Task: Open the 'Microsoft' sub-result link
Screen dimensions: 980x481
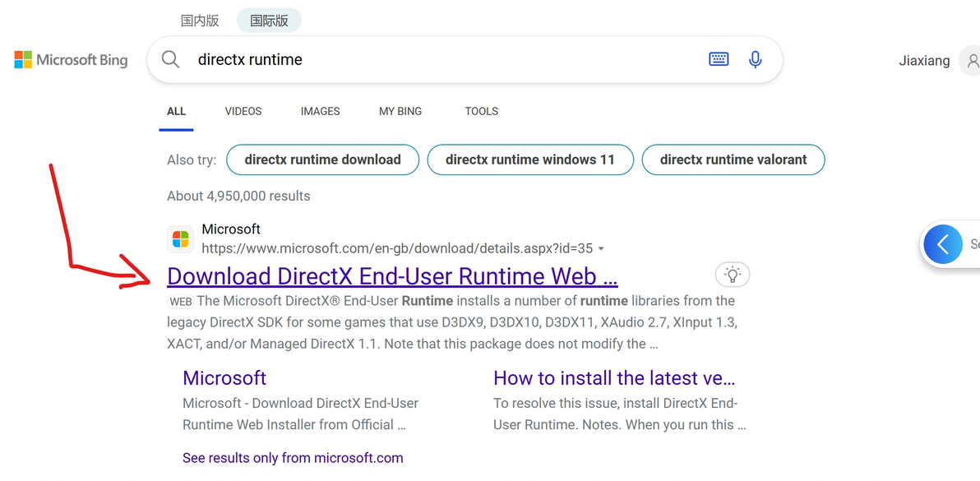Action: [224, 378]
